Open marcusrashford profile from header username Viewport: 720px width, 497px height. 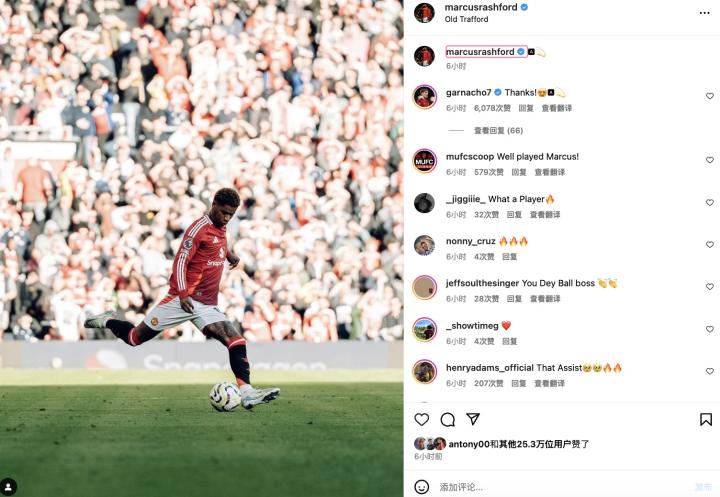point(481,7)
